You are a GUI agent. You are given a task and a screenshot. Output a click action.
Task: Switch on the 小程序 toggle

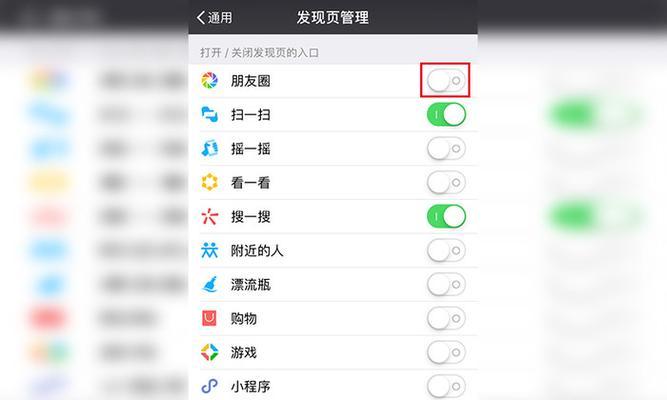pos(446,386)
